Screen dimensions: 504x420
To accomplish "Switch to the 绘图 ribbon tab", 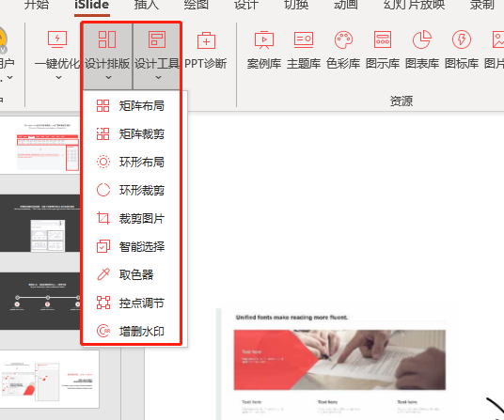I will pyautogui.click(x=197, y=5).
